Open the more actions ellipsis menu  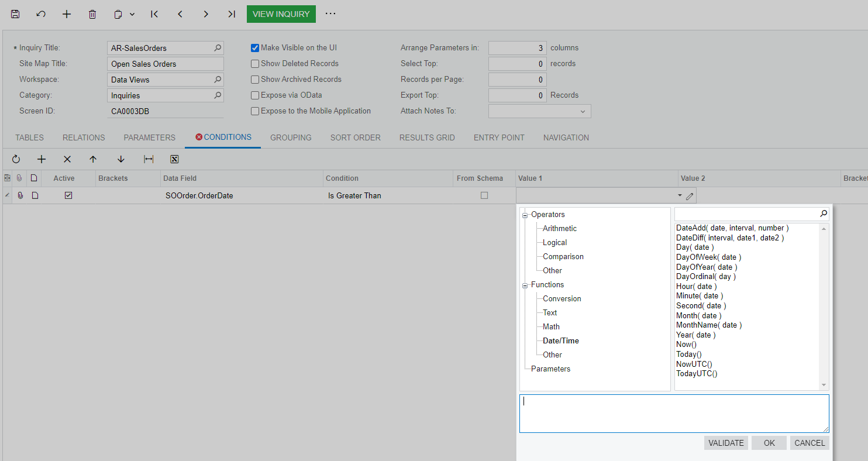(x=330, y=13)
